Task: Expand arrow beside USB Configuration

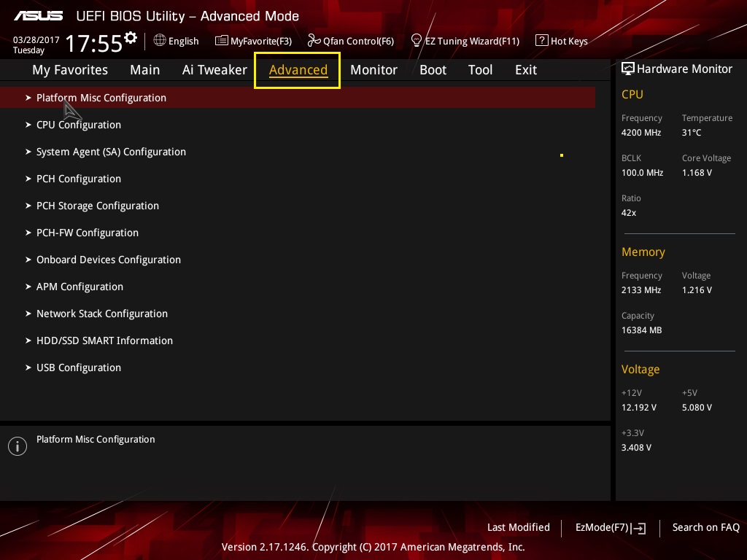Action: coord(28,367)
